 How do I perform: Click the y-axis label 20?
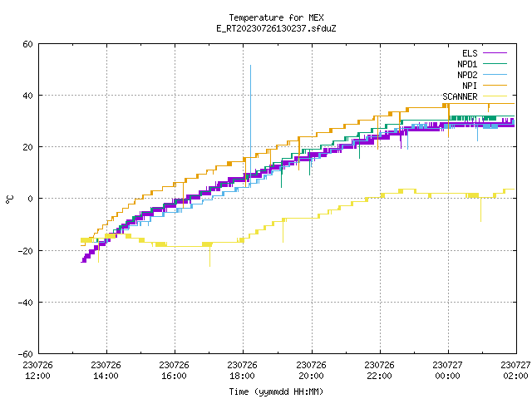[27, 147]
